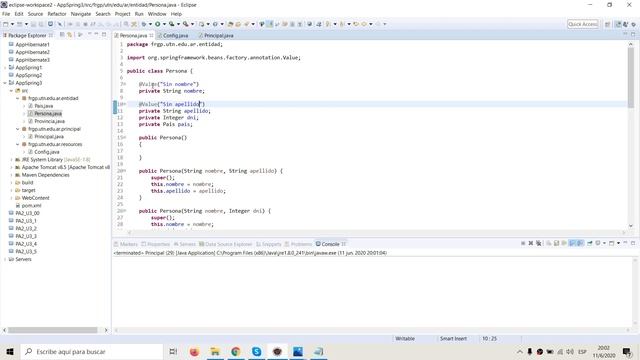Click Pin Console icon
Screen dimensions: 640x360
[x=590, y=243]
